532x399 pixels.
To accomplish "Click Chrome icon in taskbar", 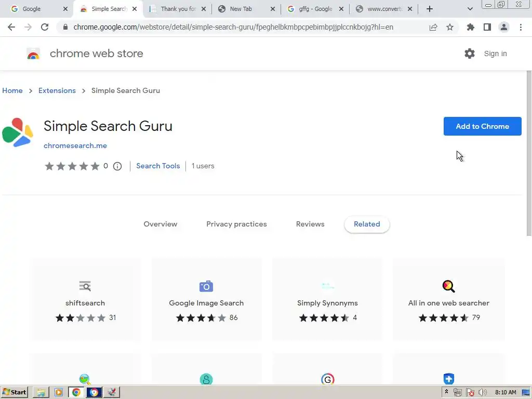I will pos(76,392).
